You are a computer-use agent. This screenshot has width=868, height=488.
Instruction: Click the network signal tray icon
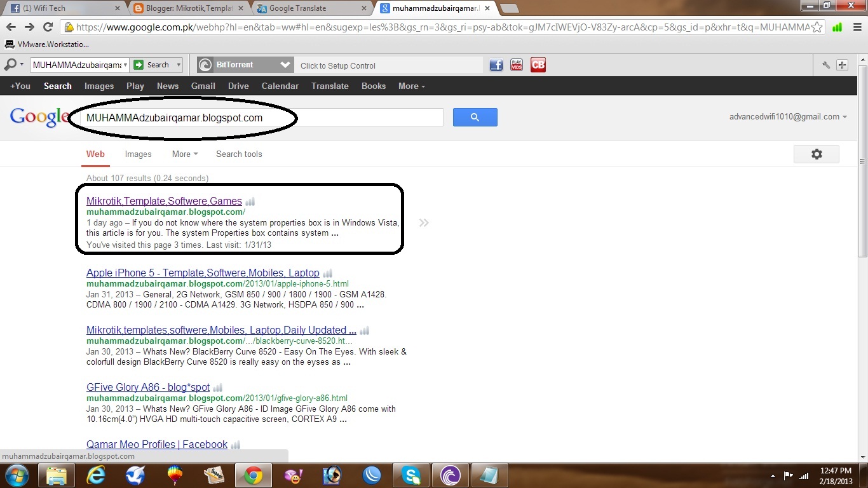(804, 475)
